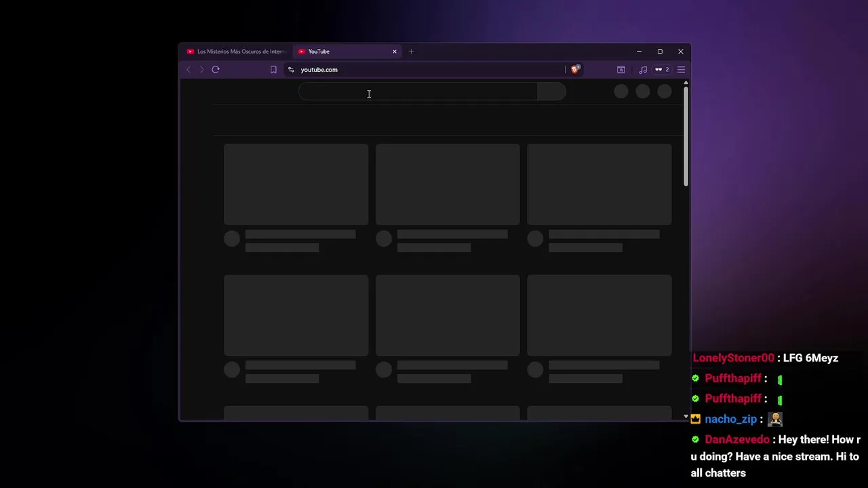Click the scrollbar up arrow
Viewport: 868px width, 488px height.
click(686, 83)
